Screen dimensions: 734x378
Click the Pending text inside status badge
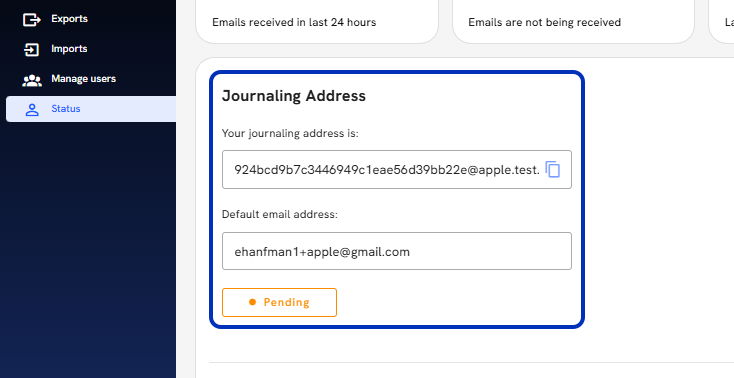(286, 302)
